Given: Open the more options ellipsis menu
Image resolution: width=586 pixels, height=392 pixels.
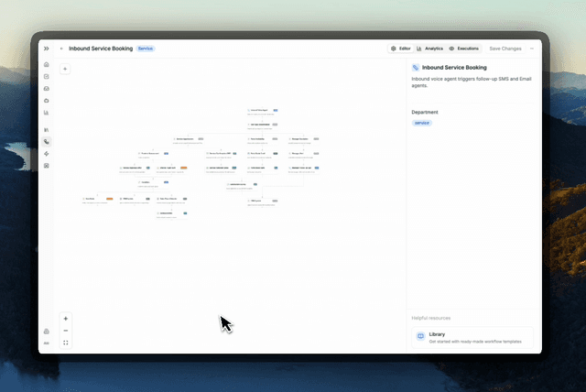Looking at the screenshot, I should tap(532, 48).
